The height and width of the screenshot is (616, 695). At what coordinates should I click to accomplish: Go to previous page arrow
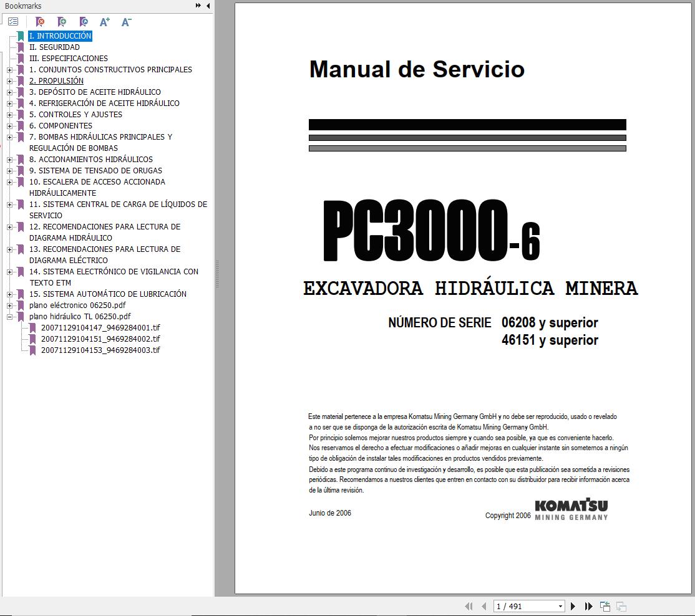tap(484, 606)
